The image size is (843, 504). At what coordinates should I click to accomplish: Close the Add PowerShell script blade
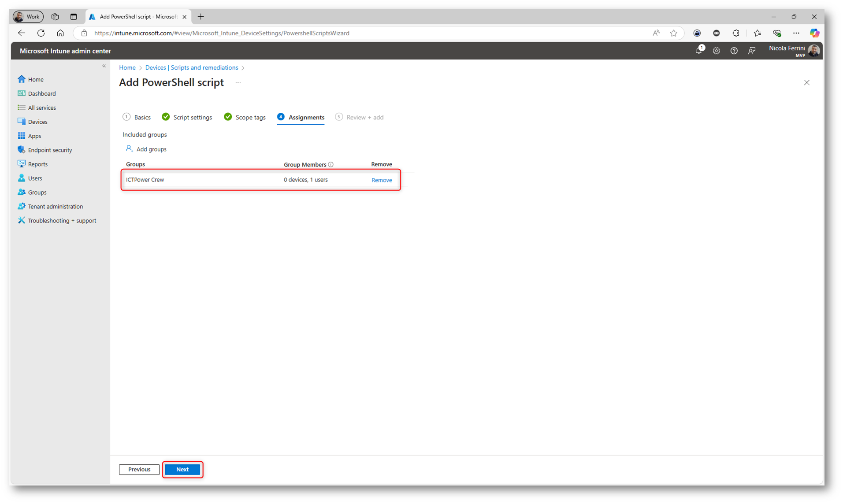click(x=807, y=82)
